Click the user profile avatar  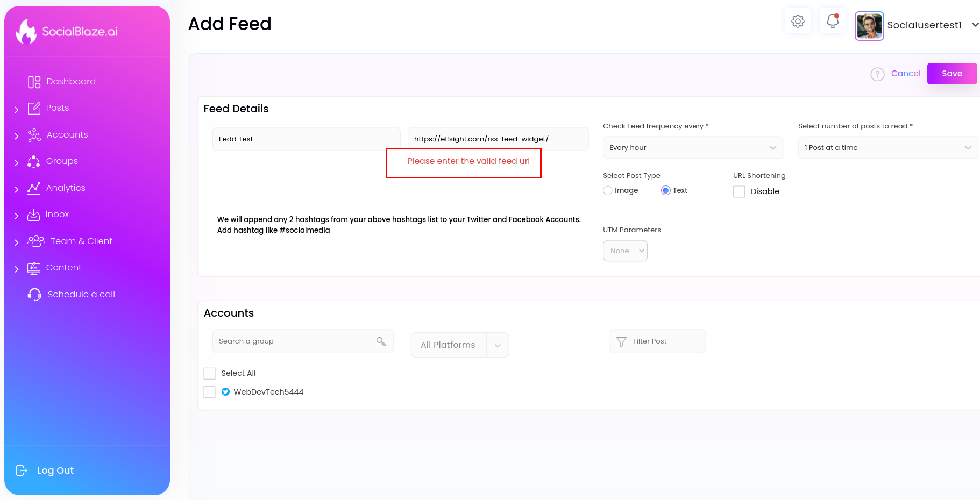tap(869, 26)
